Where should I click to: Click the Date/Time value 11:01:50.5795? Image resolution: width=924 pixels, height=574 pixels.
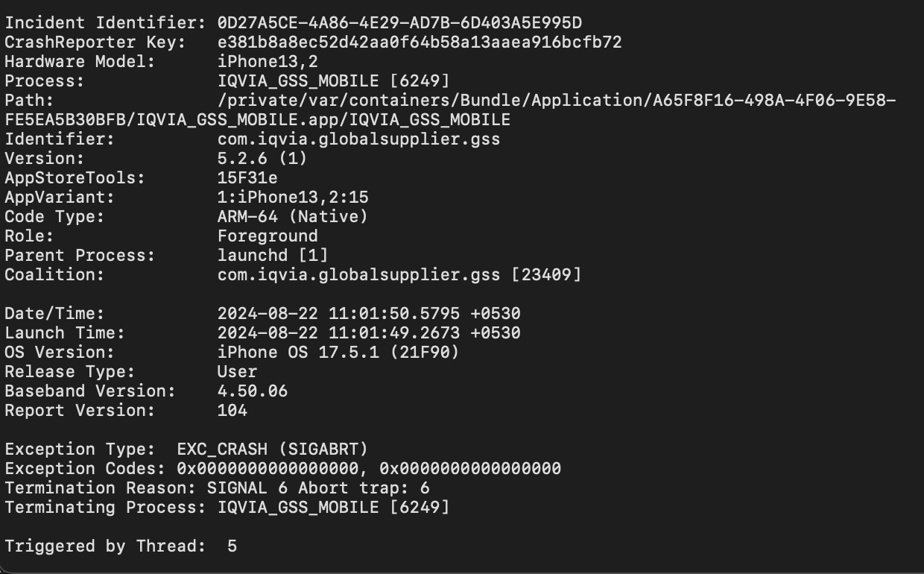[x=394, y=314]
